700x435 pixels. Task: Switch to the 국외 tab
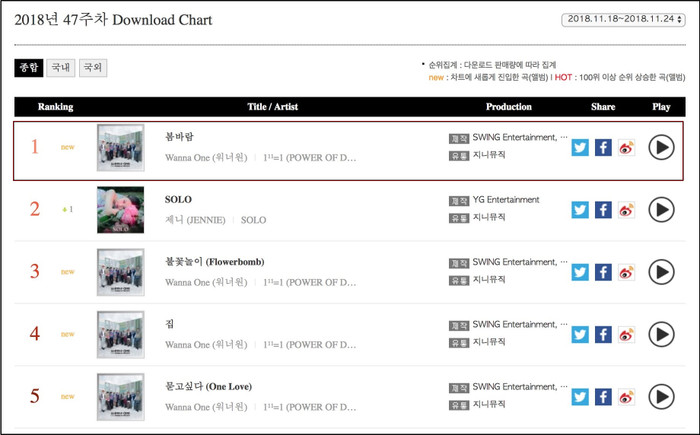click(93, 68)
